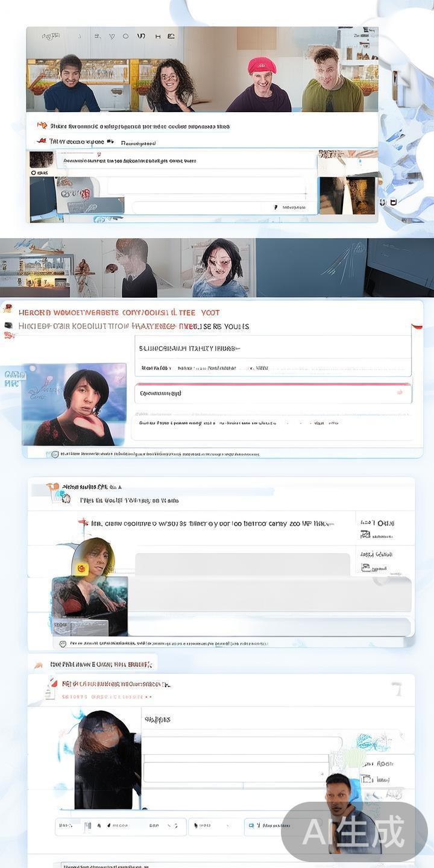Viewport: 434px width, 868px height.
Task: Click the pink-bordered input field
Action: click(272, 393)
